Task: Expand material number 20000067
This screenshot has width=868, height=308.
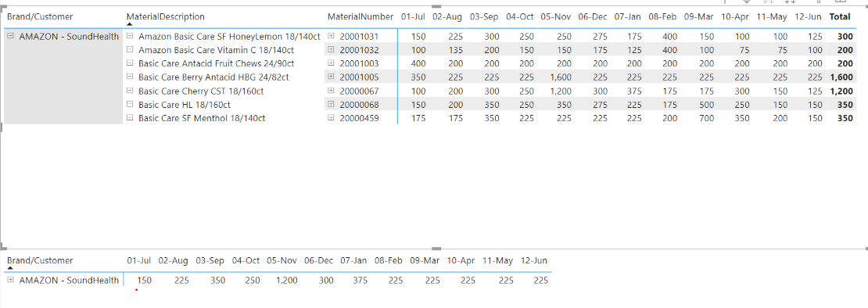Action: click(x=332, y=90)
